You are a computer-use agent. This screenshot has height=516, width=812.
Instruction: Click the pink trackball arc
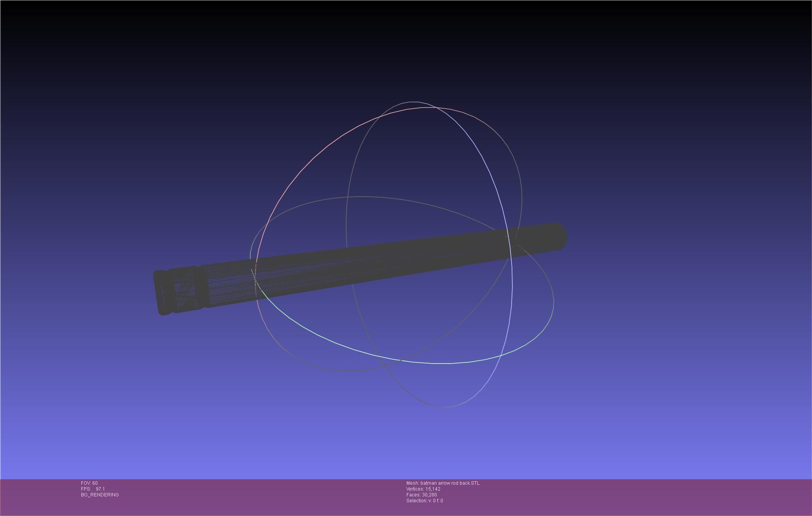313,158
